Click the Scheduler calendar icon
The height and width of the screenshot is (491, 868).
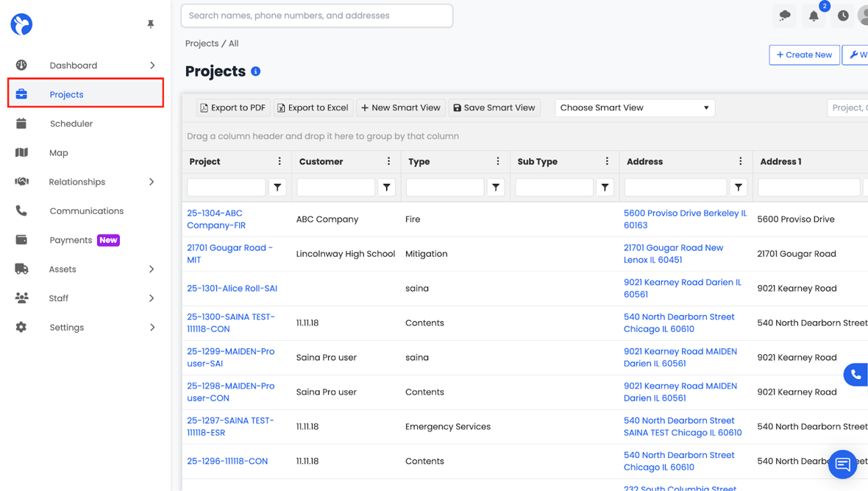pos(21,124)
